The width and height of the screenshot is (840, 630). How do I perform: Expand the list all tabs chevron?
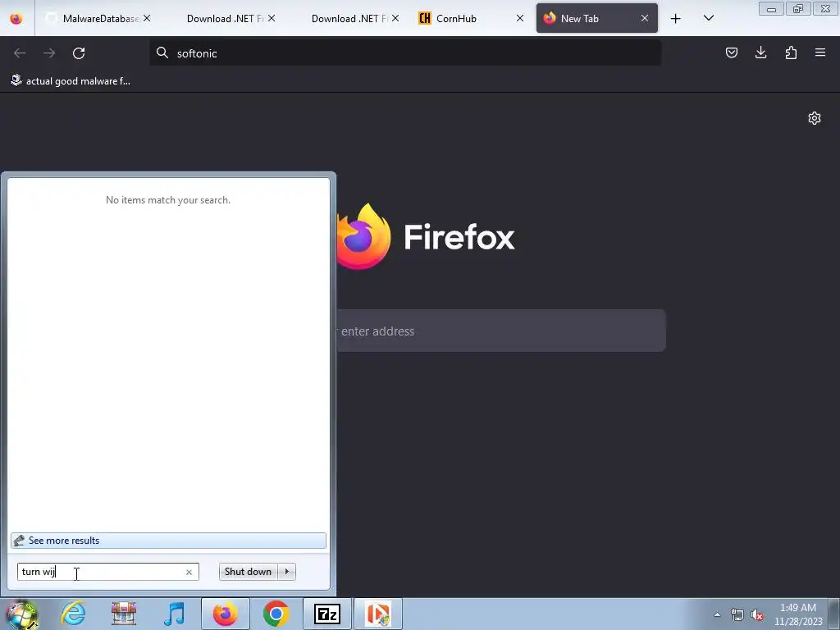[708, 18]
